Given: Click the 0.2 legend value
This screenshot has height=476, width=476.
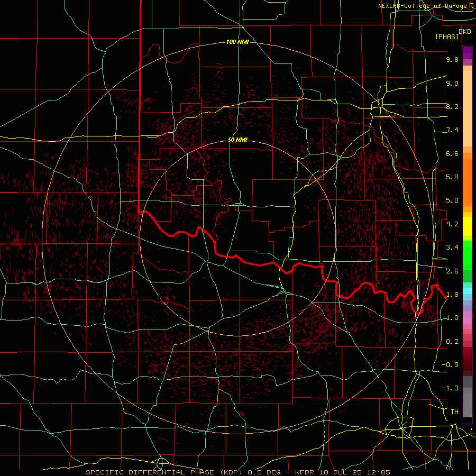Looking at the screenshot, I should point(452,342).
